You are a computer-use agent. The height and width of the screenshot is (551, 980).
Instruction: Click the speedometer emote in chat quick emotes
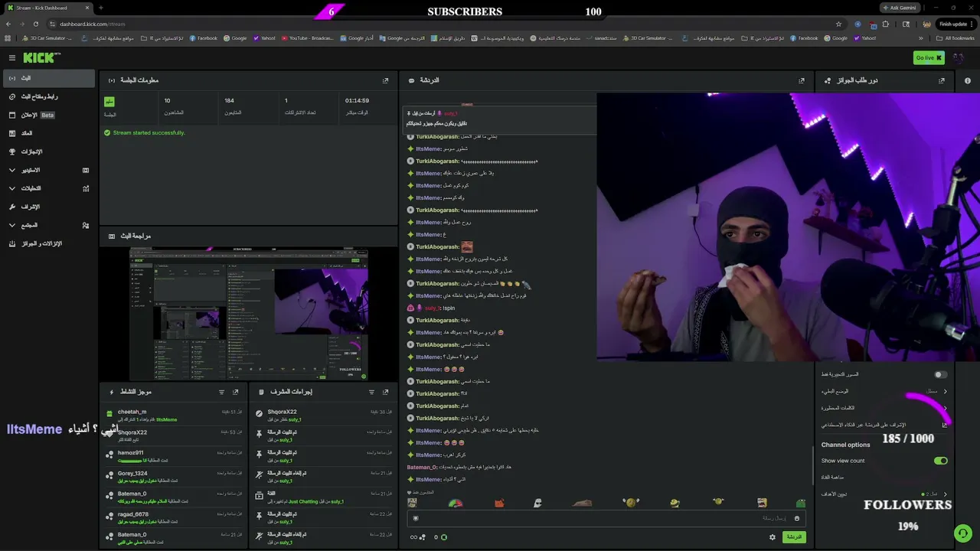pyautogui.click(x=456, y=503)
